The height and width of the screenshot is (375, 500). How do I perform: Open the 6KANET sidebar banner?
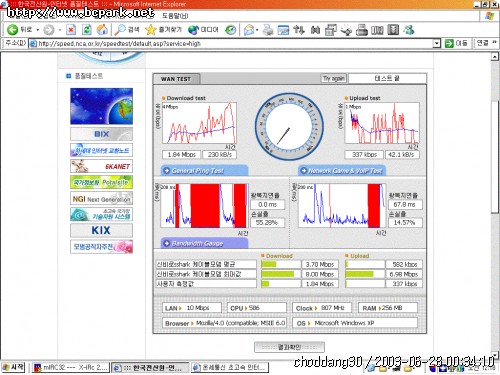point(101,166)
